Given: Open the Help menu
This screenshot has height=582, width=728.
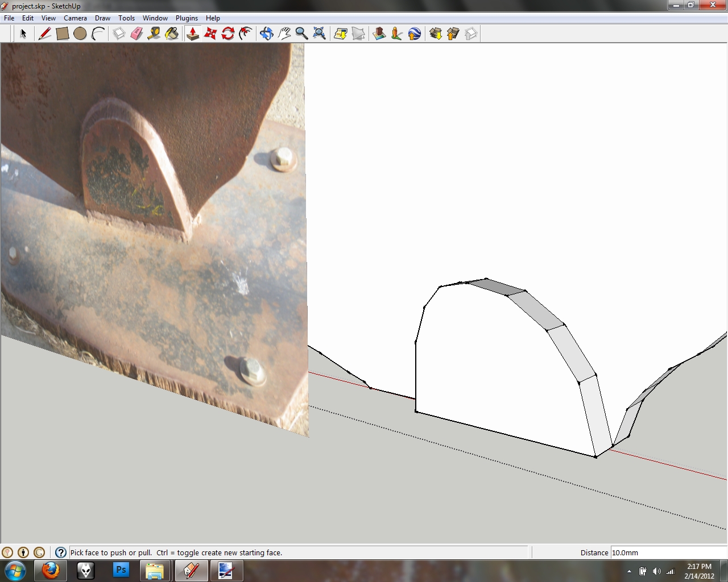Looking at the screenshot, I should 213,18.
